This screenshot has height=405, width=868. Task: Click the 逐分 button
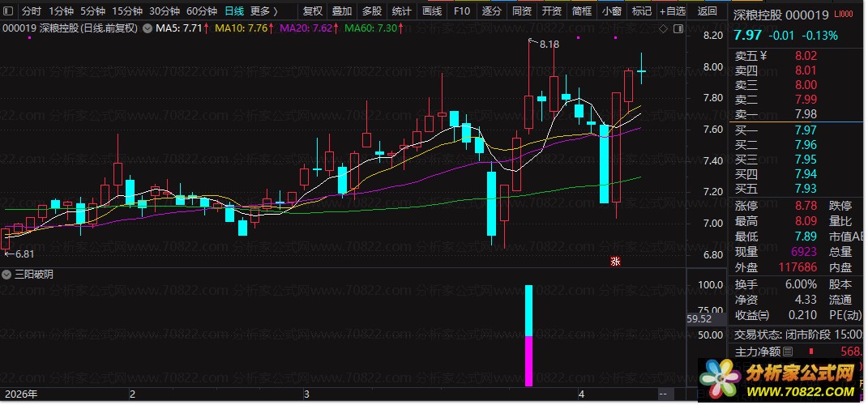click(492, 11)
